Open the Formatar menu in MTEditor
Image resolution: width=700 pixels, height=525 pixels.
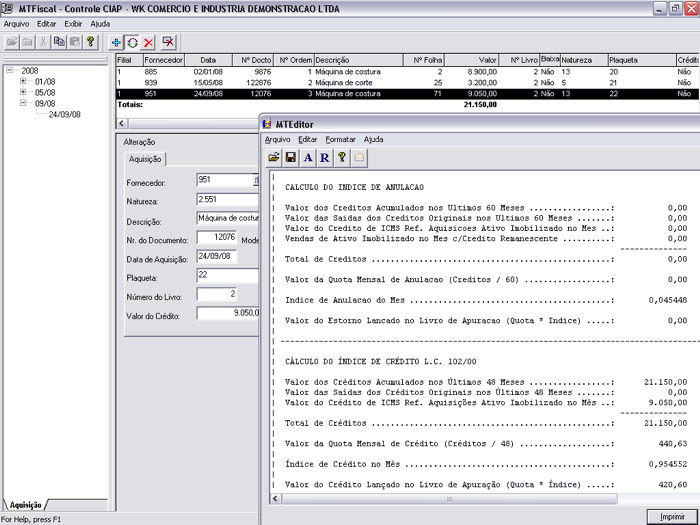tap(340, 139)
